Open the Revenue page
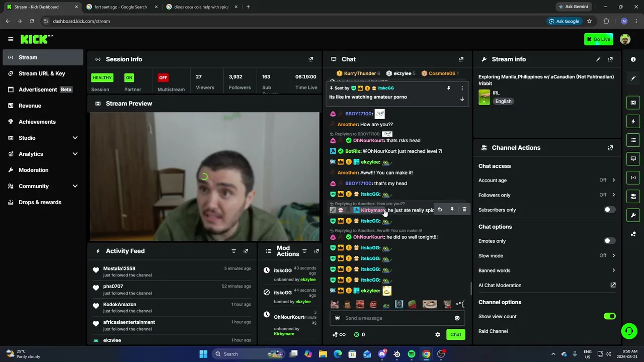Screen dimensions: 644x362 point(43,106)
